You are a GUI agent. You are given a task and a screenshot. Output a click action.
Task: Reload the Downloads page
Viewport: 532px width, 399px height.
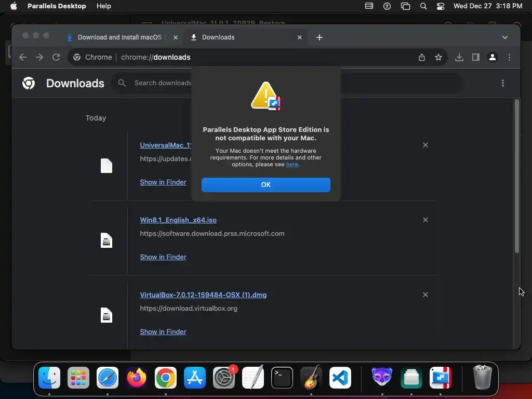(x=56, y=57)
